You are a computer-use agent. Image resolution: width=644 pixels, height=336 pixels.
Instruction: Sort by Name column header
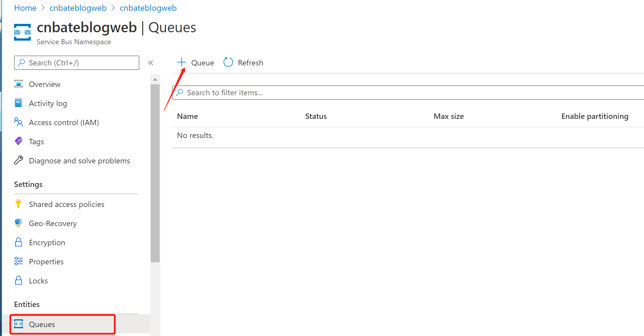click(x=187, y=116)
